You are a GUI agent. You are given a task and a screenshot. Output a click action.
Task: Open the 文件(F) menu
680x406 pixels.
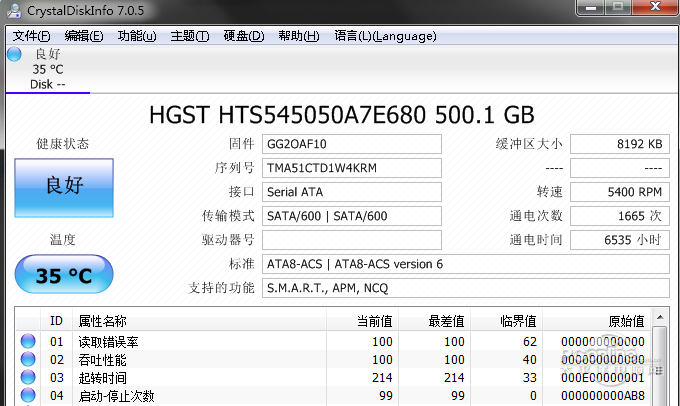(x=32, y=36)
